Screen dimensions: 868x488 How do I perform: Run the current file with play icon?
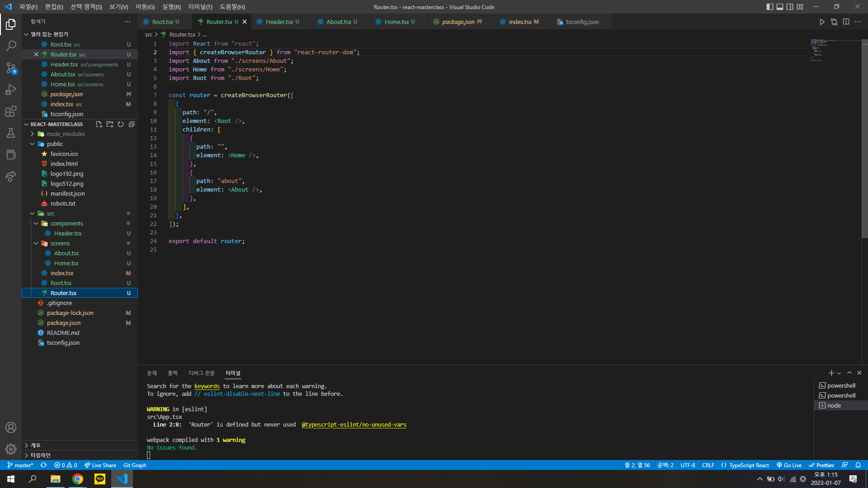(x=822, y=22)
